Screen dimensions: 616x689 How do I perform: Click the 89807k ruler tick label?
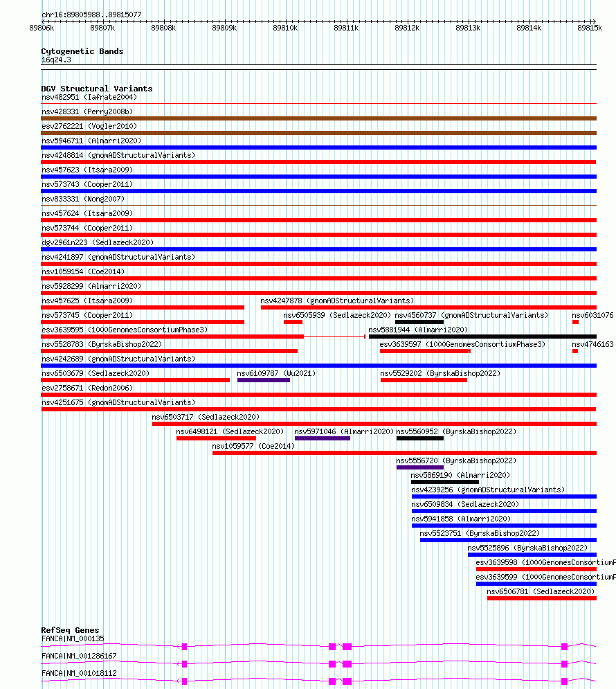pos(102,27)
